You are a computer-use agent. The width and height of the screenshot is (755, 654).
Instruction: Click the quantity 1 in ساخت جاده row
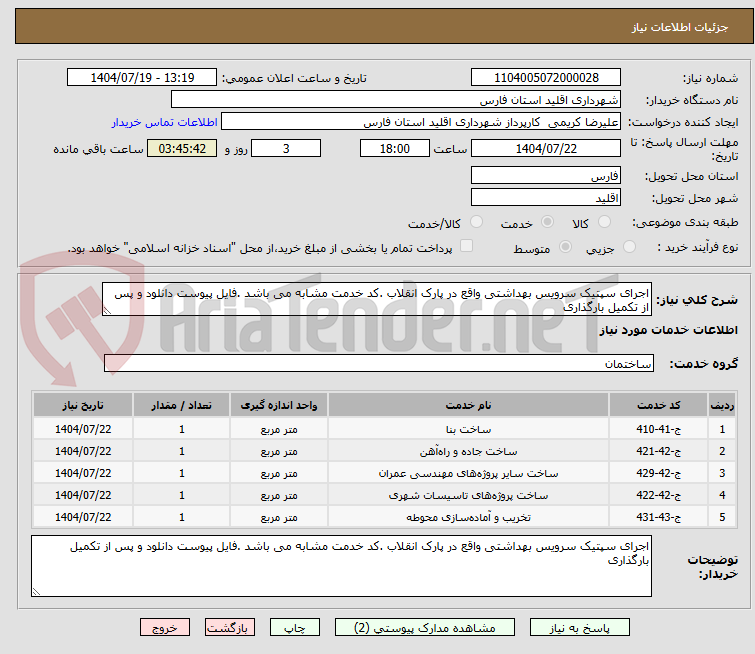tap(182, 451)
